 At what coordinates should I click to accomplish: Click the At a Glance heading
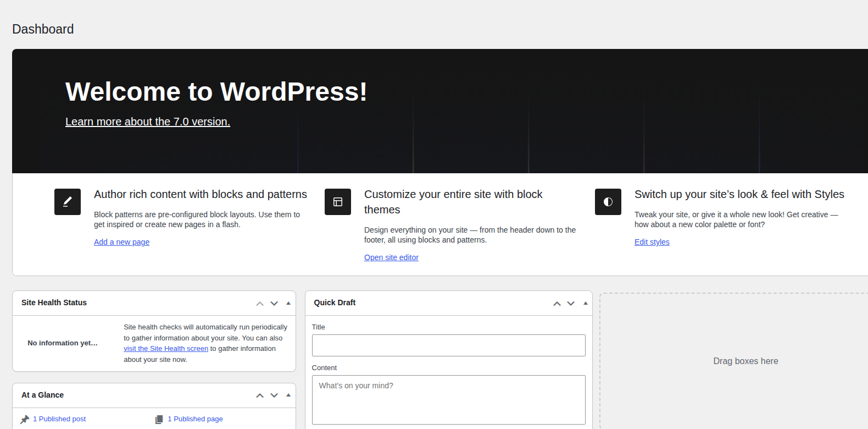[42, 395]
